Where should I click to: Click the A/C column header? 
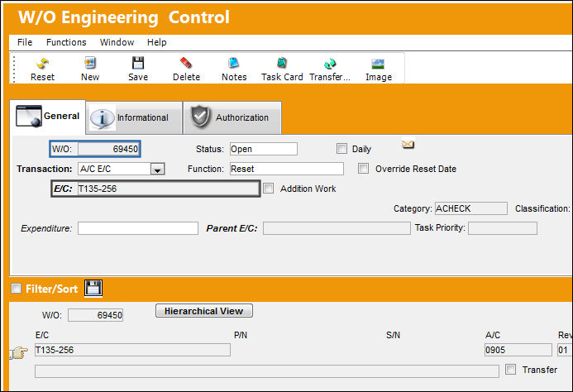[x=493, y=335]
